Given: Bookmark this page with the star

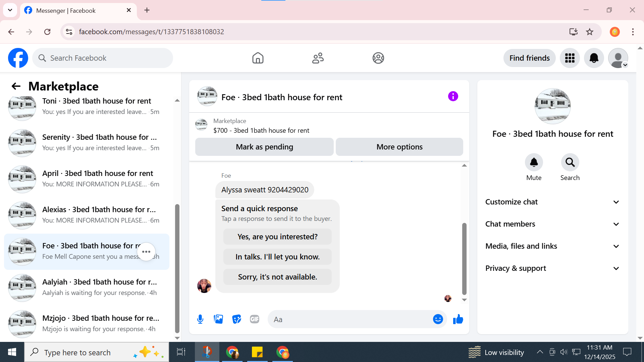Looking at the screenshot, I should [x=590, y=32].
